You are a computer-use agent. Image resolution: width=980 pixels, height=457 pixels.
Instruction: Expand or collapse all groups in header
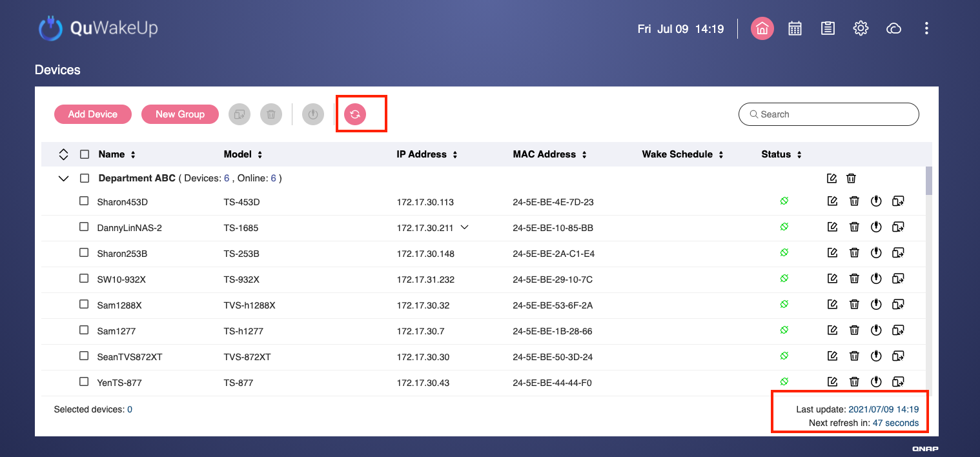(63, 154)
